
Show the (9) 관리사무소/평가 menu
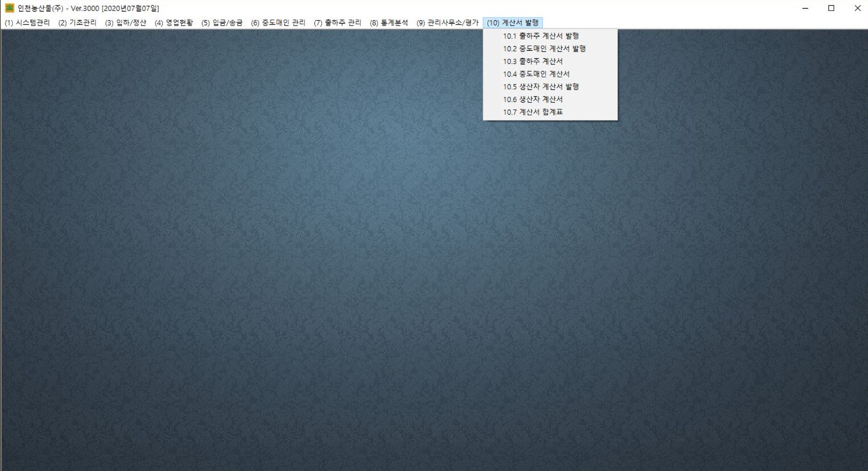448,23
